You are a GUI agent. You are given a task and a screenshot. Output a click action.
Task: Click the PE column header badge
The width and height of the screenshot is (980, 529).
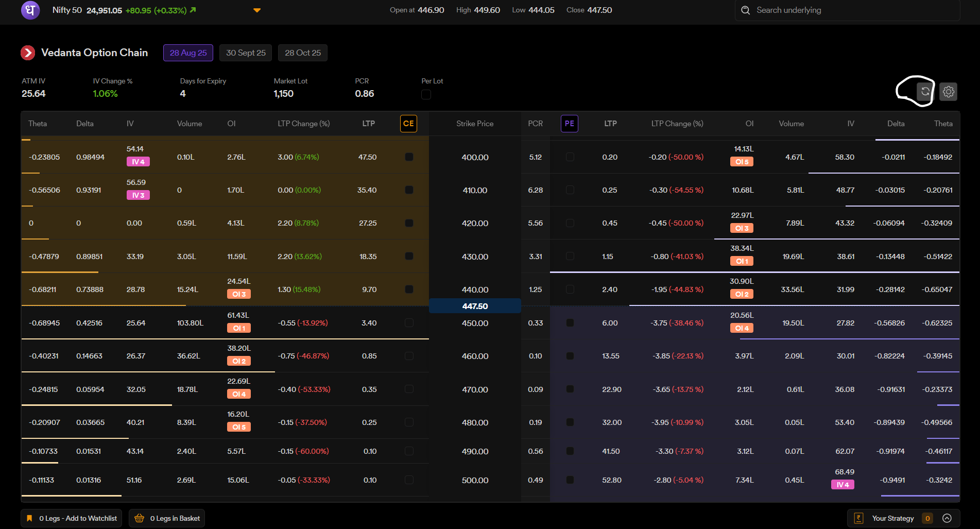point(569,124)
